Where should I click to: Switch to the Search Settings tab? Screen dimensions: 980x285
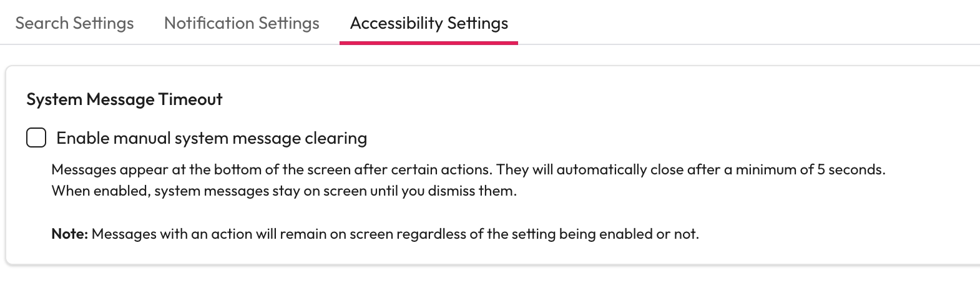74,23
